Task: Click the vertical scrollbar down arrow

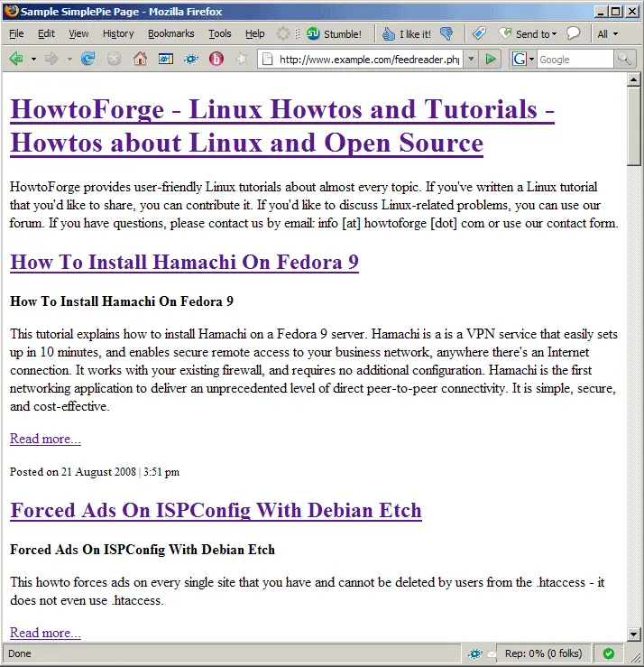Action: [x=634, y=635]
